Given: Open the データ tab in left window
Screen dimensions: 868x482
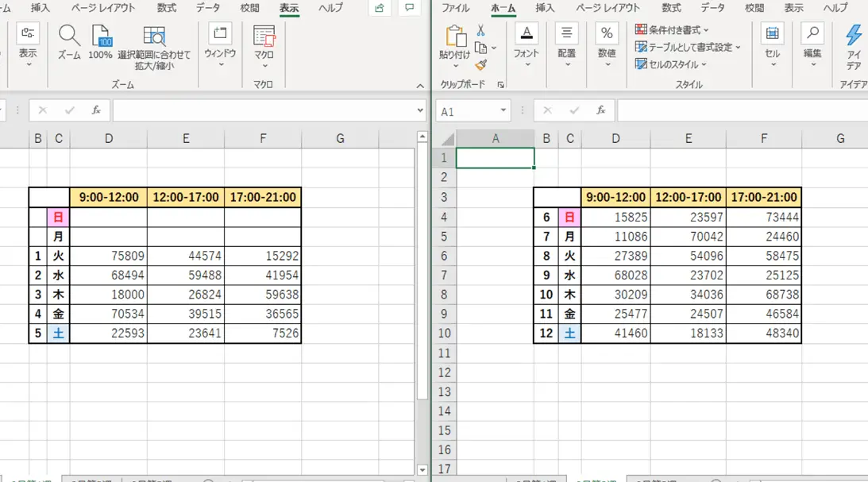Looking at the screenshot, I should [208, 8].
